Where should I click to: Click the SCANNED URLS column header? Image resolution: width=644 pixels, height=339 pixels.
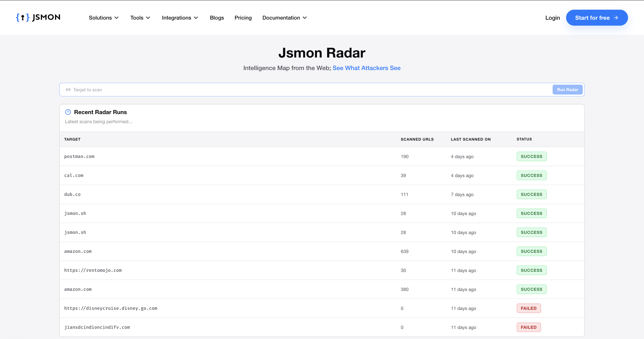[x=417, y=139]
